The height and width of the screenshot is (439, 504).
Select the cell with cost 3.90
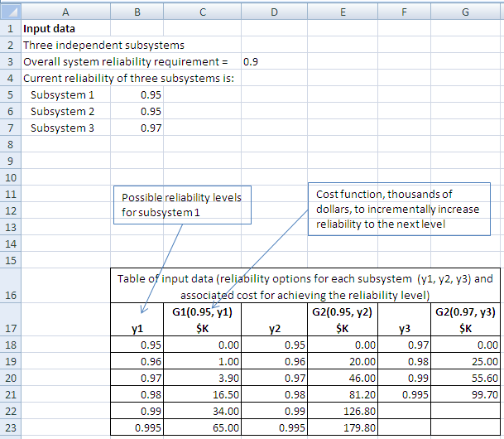(x=202, y=378)
